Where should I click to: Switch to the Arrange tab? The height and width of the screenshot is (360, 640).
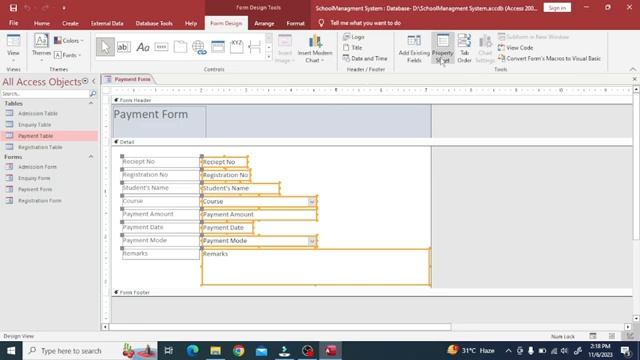264,23
